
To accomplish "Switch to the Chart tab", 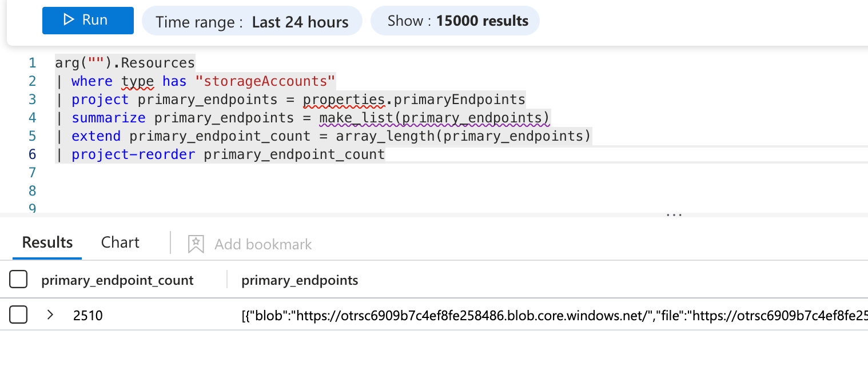I will (x=120, y=242).
